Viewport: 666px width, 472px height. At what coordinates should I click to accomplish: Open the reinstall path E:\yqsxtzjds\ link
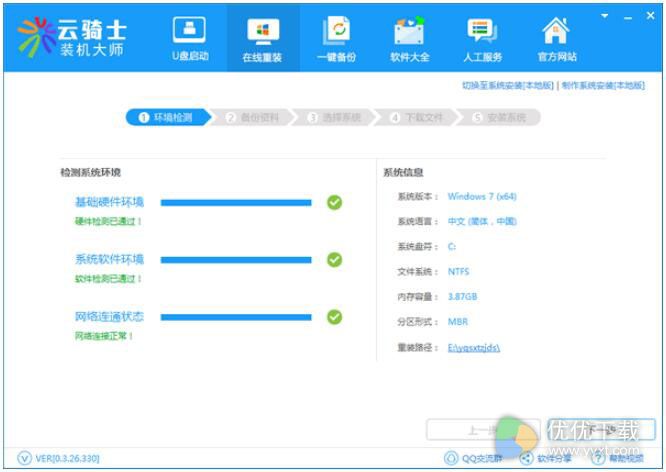click(x=474, y=348)
